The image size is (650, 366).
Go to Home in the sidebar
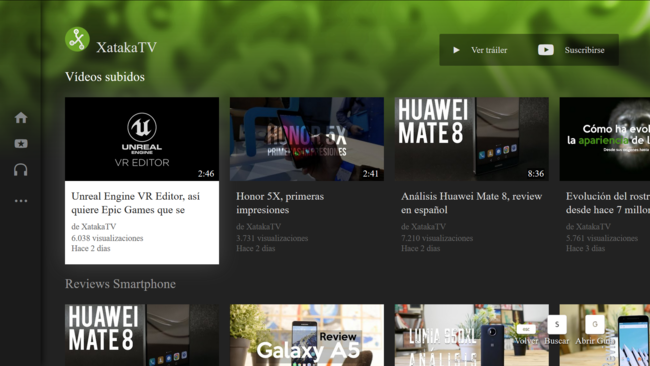tap(21, 118)
